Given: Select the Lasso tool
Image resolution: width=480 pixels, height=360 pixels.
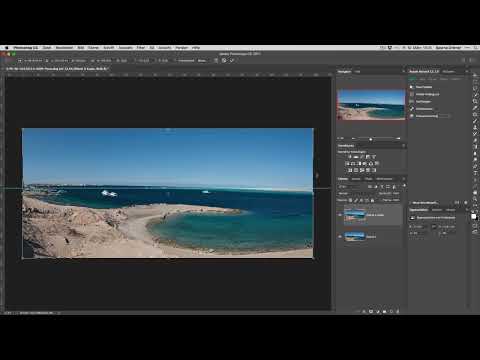Looking at the screenshot, I should [x=475, y=88].
